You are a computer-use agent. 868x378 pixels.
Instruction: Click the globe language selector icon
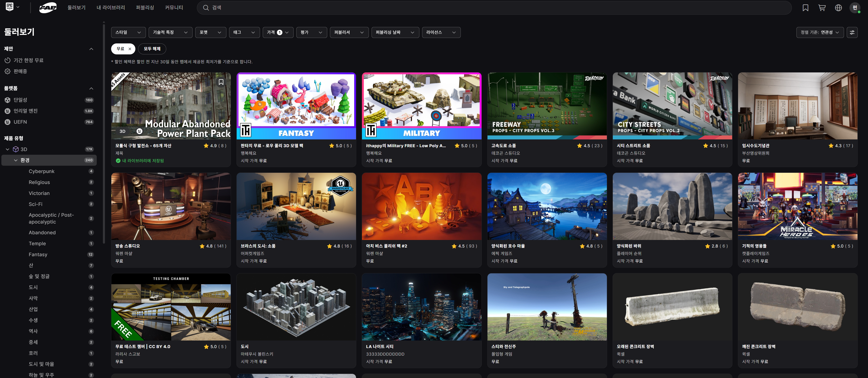pos(838,8)
